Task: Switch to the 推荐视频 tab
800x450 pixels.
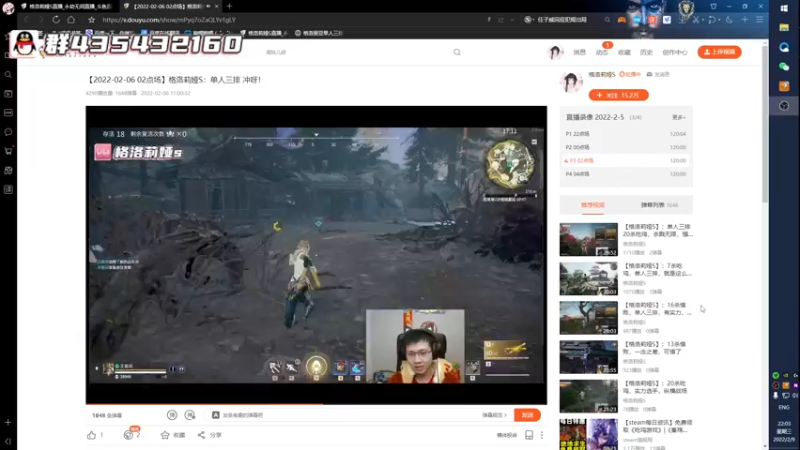Action: click(x=592, y=205)
